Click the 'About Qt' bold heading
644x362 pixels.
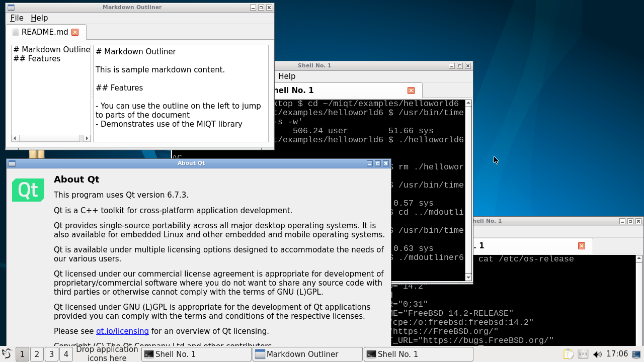tap(76, 179)
